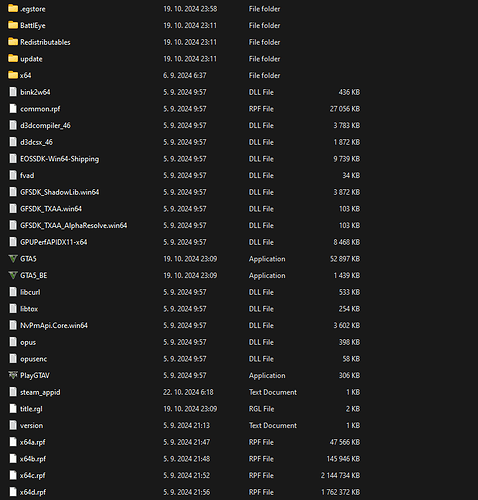Image resolution: width=478 pixels, height=500 pixels.
Task: Click the d3dcompiler_46 file icon
Action: (x=13, y=125)
